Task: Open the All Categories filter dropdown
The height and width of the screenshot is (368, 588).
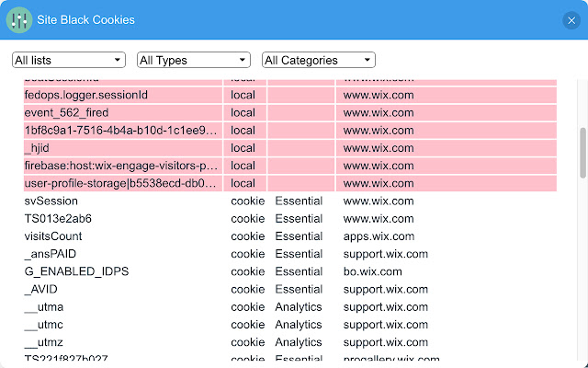Action: pyautogui.click(x=319, y=60)
